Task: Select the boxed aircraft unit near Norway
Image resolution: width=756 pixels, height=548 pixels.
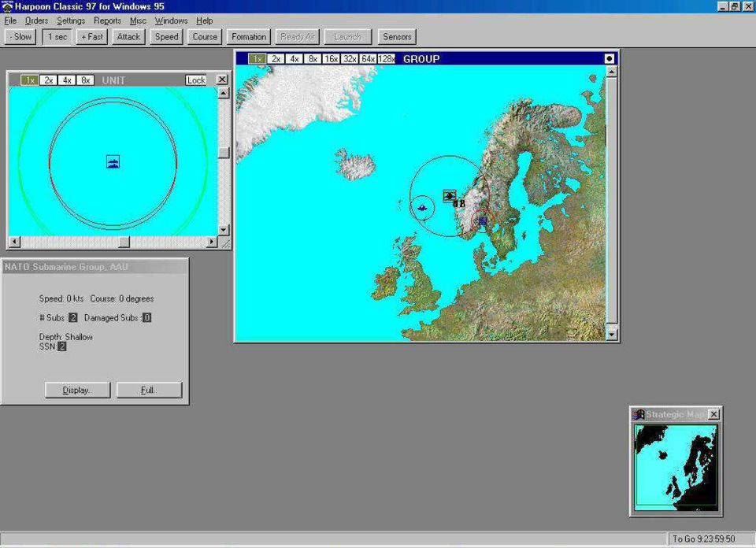Action: click(x=449, y=195)
